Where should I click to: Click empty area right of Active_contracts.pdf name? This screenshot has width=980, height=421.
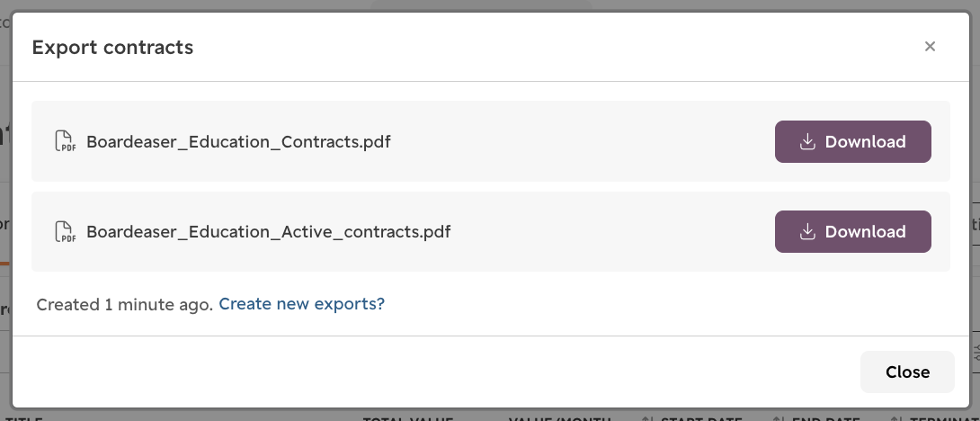click(x=612, y=231)
